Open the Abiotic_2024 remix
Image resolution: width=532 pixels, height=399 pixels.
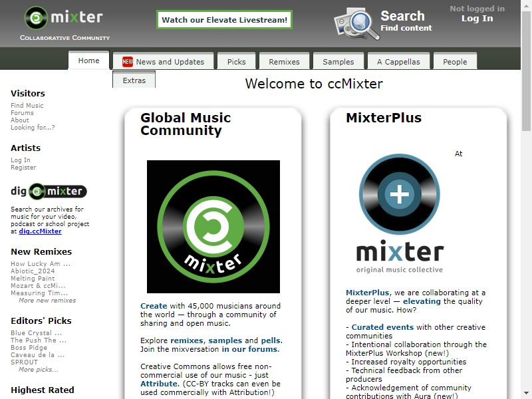click(33, 271)
